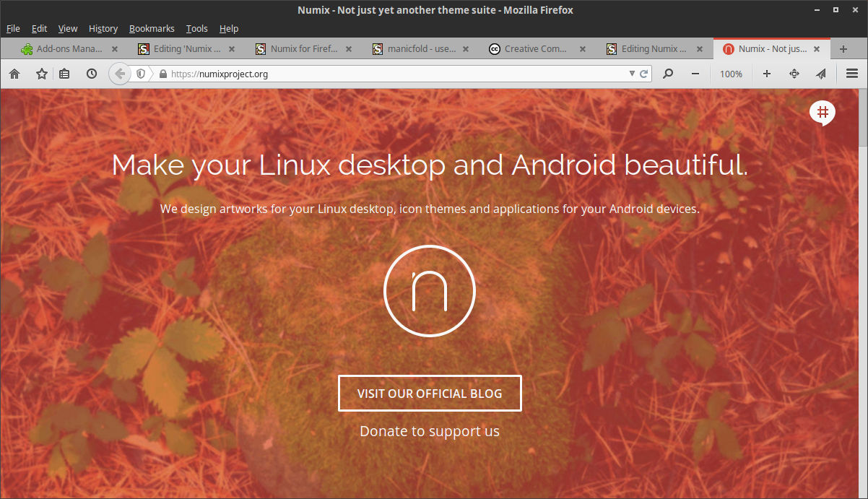Show URL history dropdown arrow
868x499 pixels.
click(x=633, y=74)
